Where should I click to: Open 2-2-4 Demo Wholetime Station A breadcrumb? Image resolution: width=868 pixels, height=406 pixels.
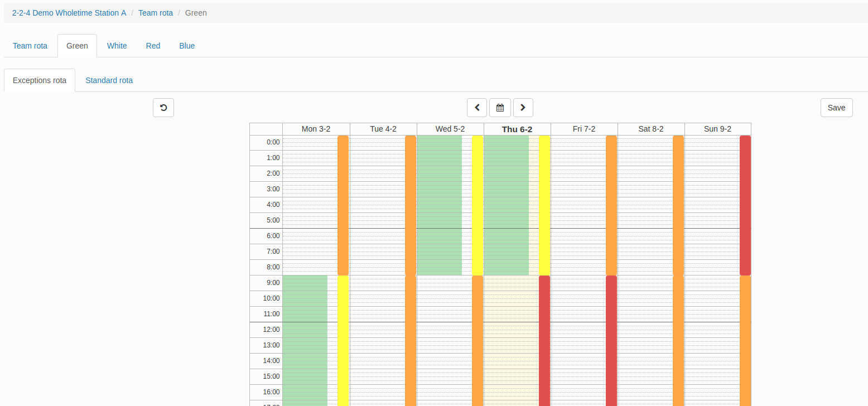point(69,12)
